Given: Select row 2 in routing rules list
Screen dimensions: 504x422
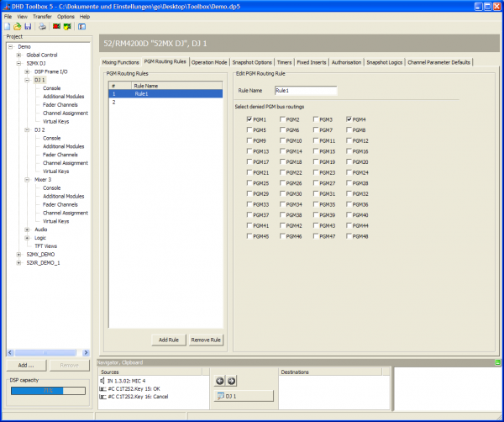Looking at the screenshot, I should click(165, 103).
